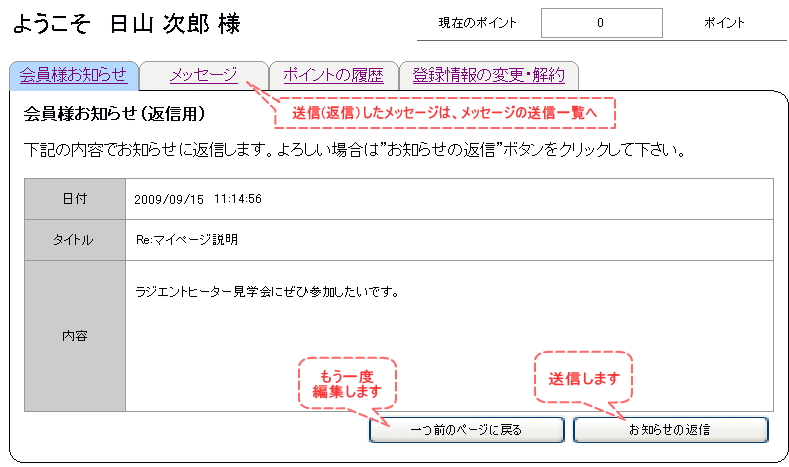Screen dimensions: 789x467
Task: Click the instruction sentence starting 下記の内容で
Action: (355, 150)
